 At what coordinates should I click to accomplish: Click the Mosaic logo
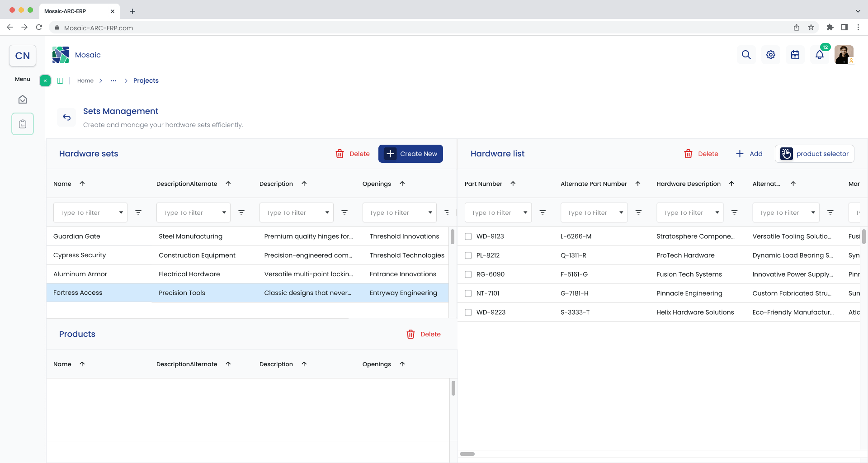[61, 55]
